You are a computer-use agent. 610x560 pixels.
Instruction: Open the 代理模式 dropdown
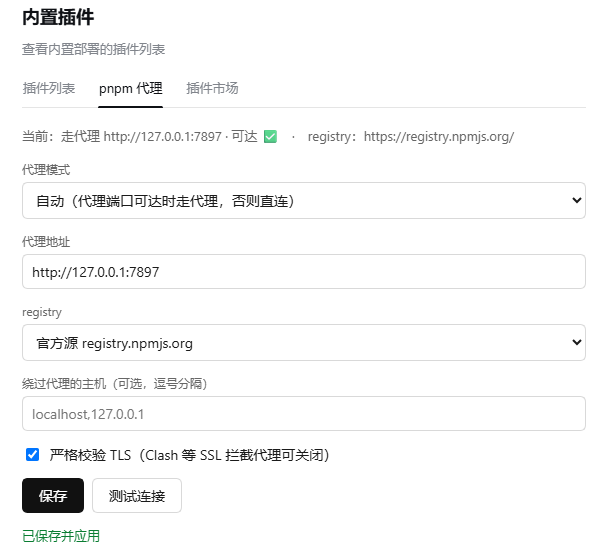(304, 200)
